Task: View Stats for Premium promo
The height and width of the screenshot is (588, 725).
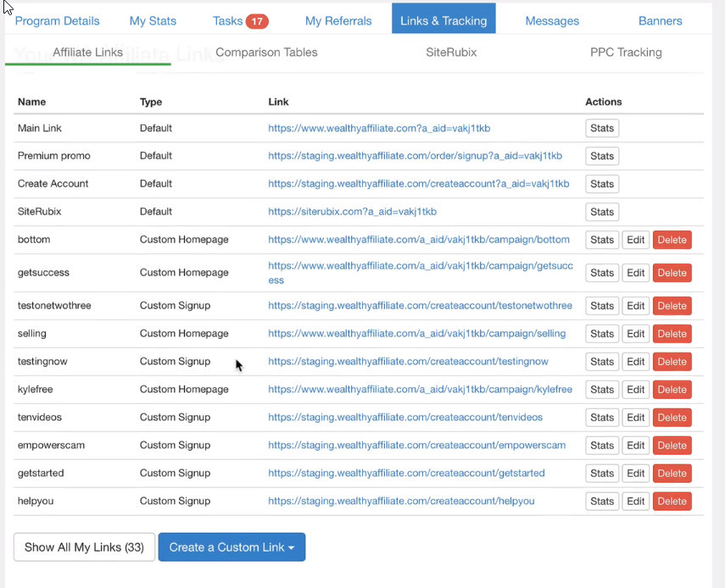Action: [602, 156]
